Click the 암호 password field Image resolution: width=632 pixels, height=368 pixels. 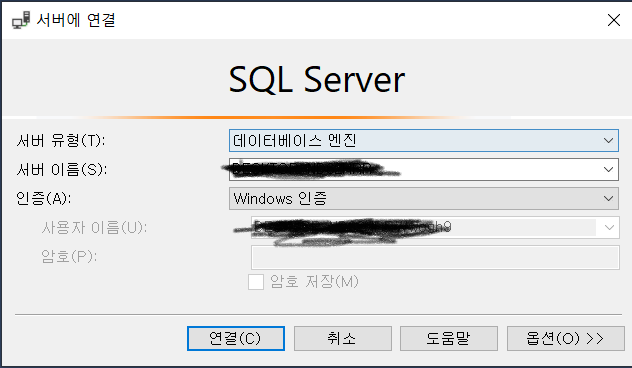435,258
